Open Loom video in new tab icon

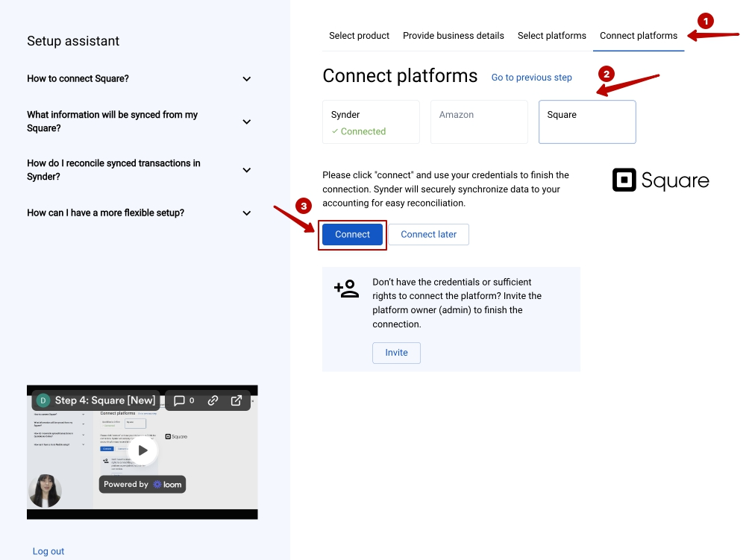tap(236, 400)
